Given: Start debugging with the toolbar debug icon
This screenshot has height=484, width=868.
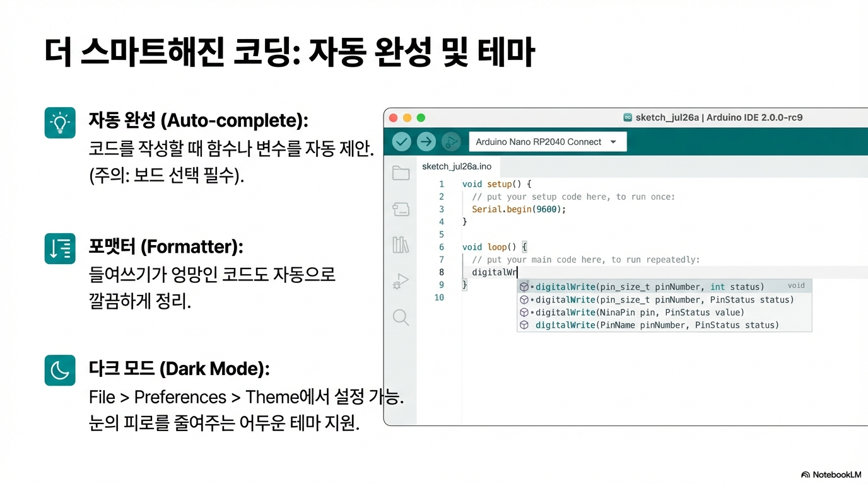Looking at the screenshot, I should [450, 142].
